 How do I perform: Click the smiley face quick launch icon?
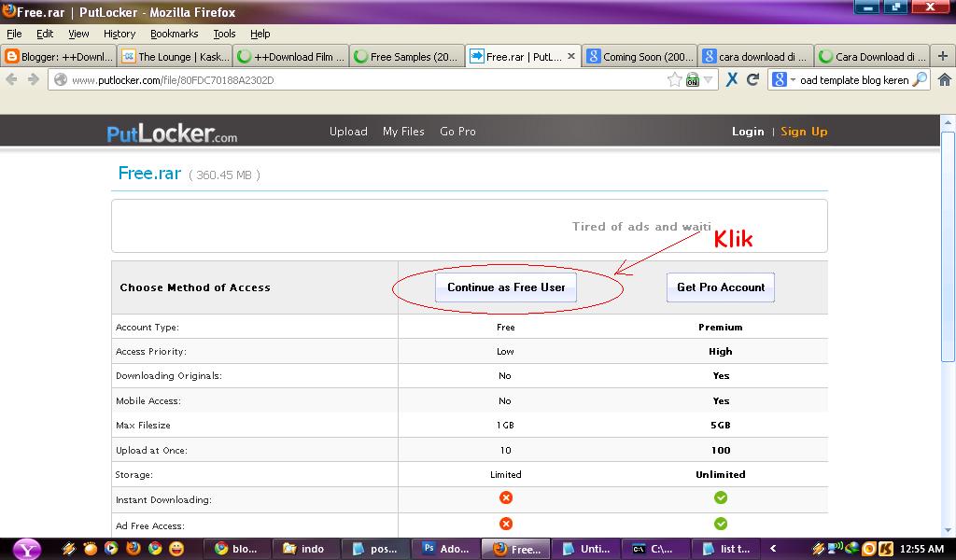click(x=176, y=549)
